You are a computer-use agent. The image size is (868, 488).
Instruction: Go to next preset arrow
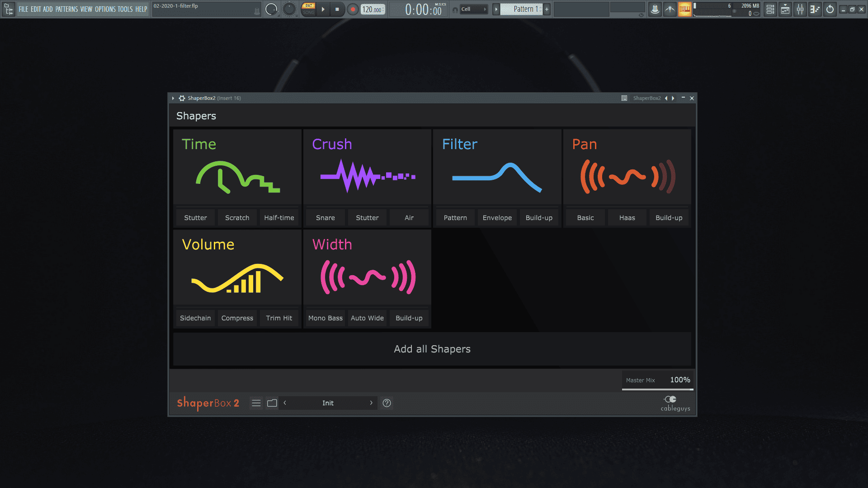(x=371, y=403)
